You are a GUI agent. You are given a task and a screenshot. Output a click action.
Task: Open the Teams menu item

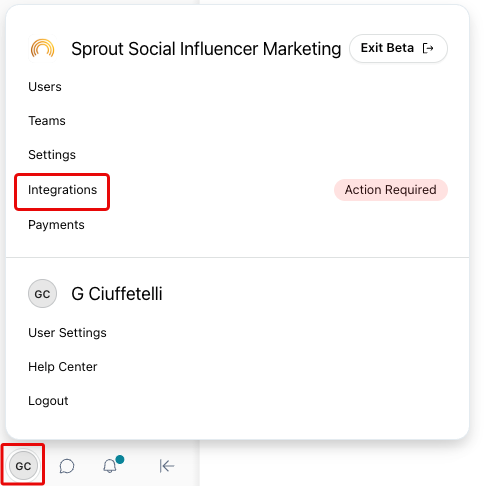tap(47, 121)
